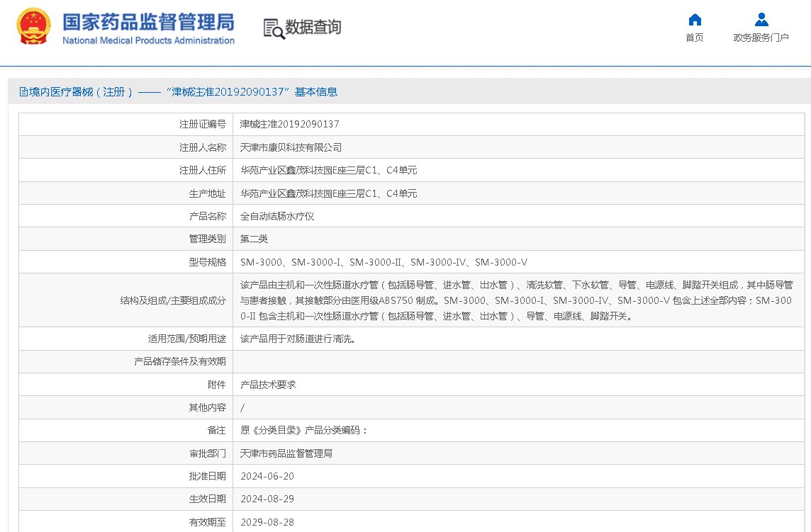
Task: Select expiry date 2029-08-28
Action: pos(267,522)
